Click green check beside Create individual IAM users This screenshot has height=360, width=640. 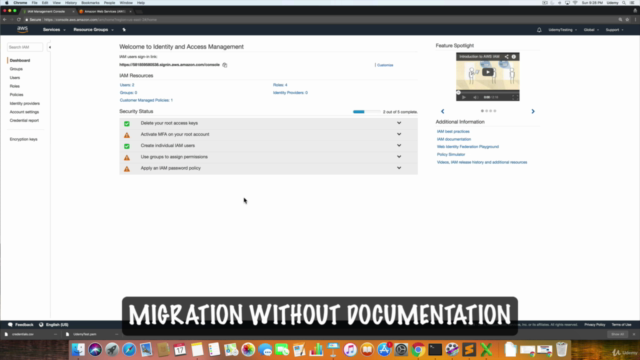[x=127, y=146]
